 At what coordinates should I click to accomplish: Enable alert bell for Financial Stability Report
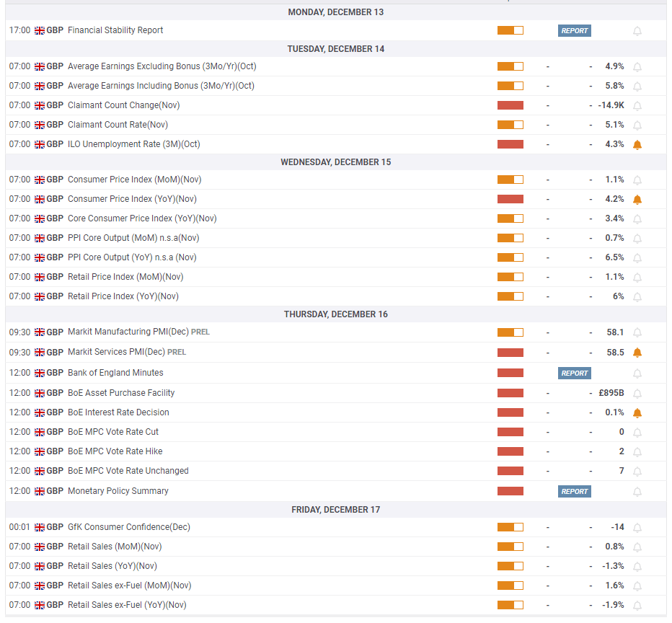(637, 31)
